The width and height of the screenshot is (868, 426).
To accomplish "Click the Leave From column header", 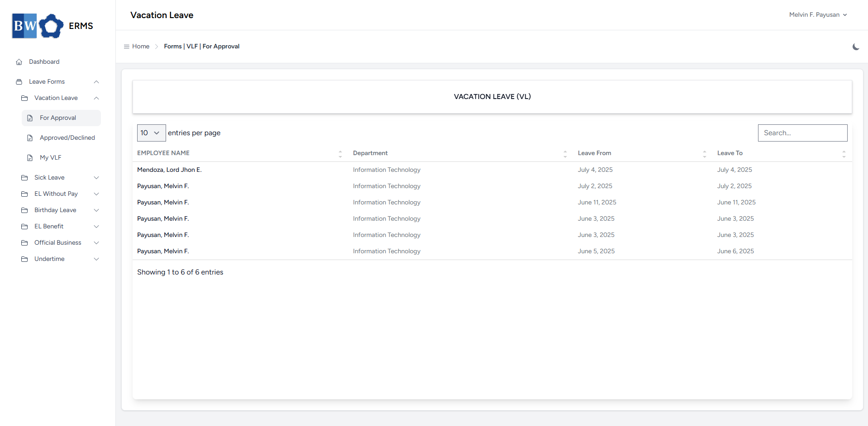I will (x=594, y=153).
